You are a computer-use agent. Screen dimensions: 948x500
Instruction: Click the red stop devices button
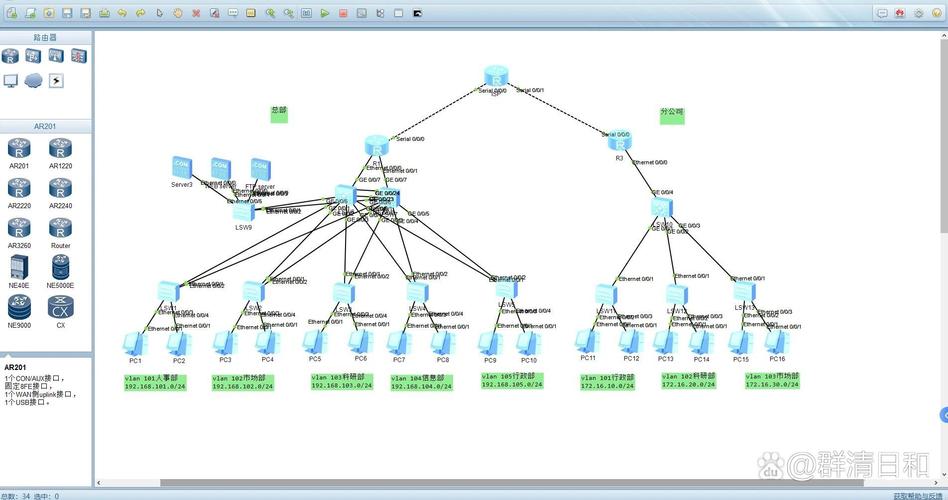pos(343,13)
